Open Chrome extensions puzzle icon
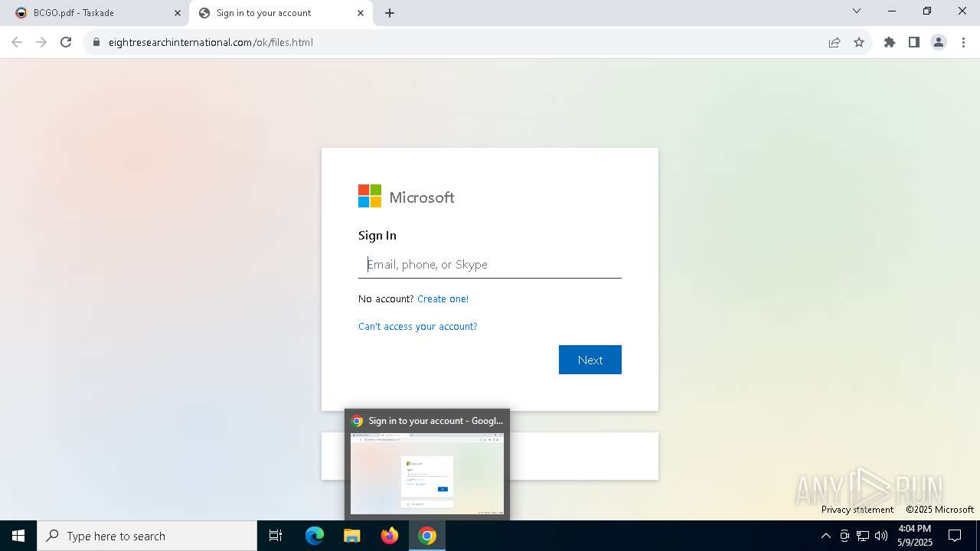Screen dimensions: 980x551 tap(890, 42)
